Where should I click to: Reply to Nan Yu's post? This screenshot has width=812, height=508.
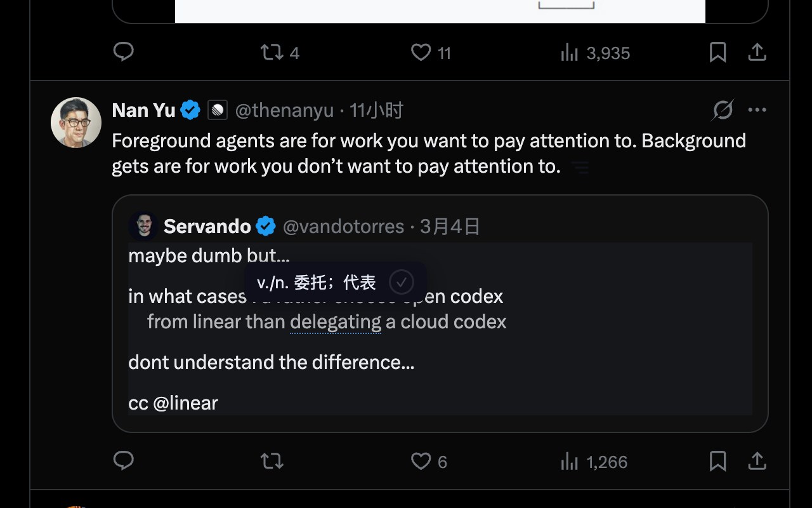point(123,460)
